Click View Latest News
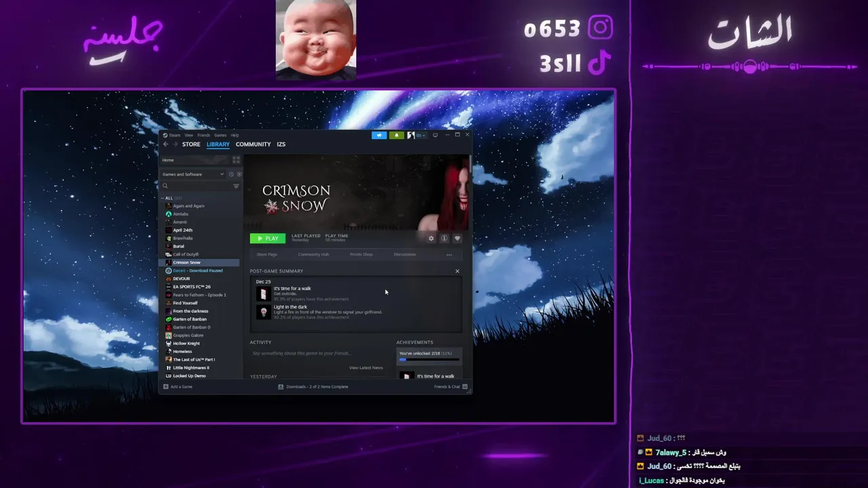The image size is (868, 488). click(x=366, y=367)
